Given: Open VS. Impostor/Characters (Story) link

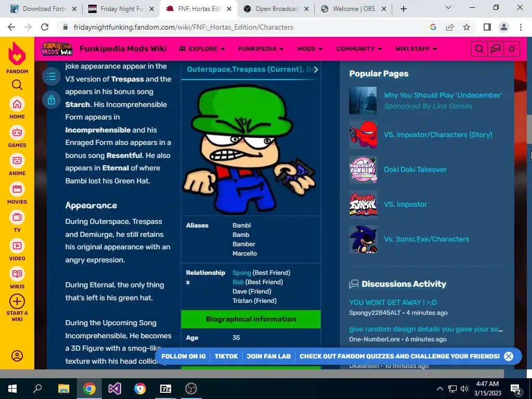Looking at the screenshot, I should 438,135.
